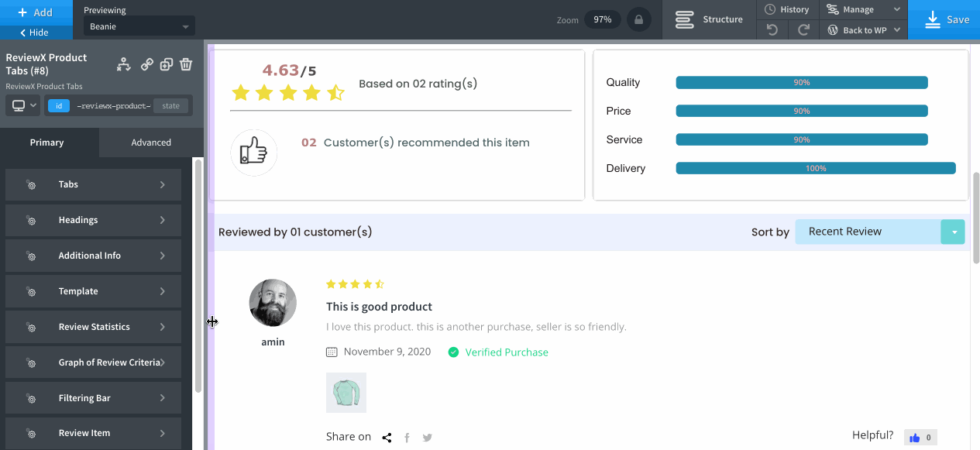The image size is (980, 450).
Task: Click the chain link icon in element header
Action: coord(146,65)
